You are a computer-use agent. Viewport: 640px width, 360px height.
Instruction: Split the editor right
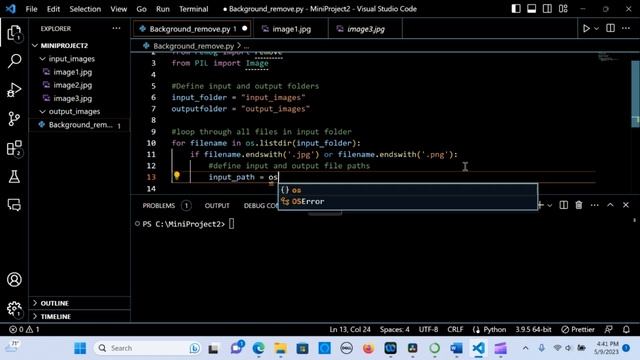610,28
